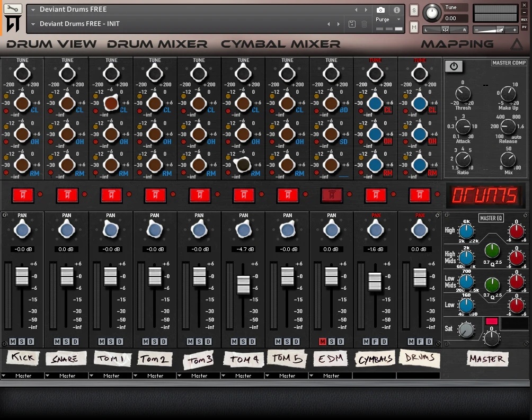Open Tom 3 output Master dropdown

coord(199,376)
